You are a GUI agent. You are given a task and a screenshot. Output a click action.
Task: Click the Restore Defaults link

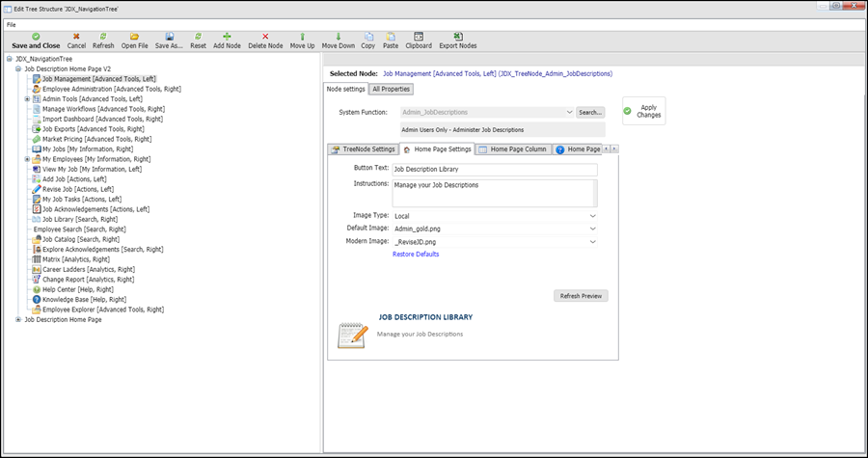(x=416, y=254)
